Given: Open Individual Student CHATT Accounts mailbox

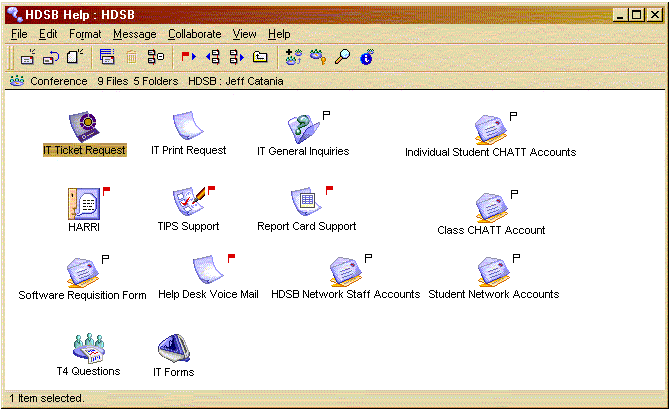Looking at the screenshot, I should [490, 128].
